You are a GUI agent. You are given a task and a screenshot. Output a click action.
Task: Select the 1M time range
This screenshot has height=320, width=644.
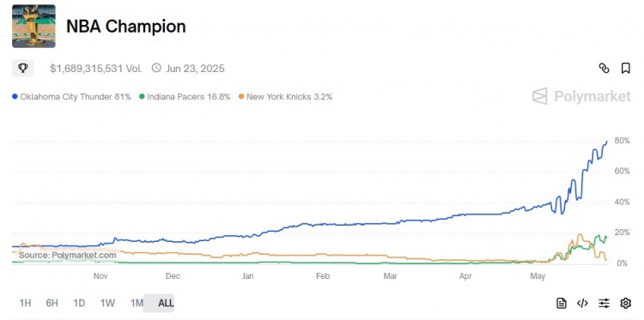[x=137, y=303]
